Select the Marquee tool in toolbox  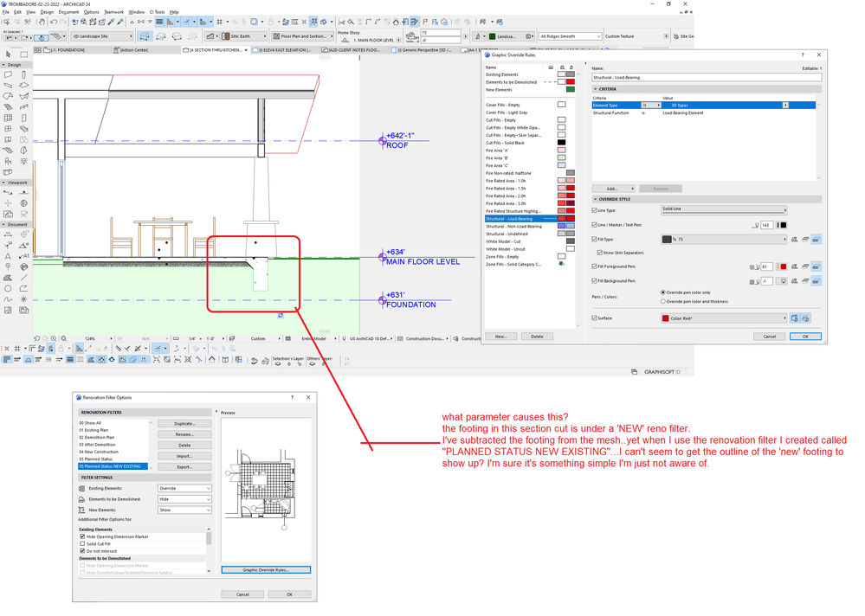coord(23,55)
